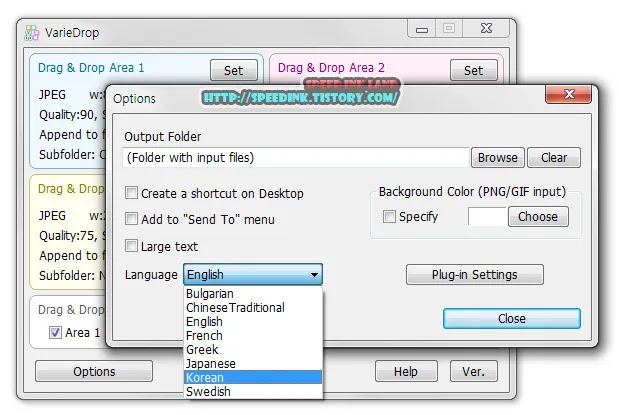This screenshot has width=619, height=415.
Task: Click the Close button in Options
Action: click(512, 318)
